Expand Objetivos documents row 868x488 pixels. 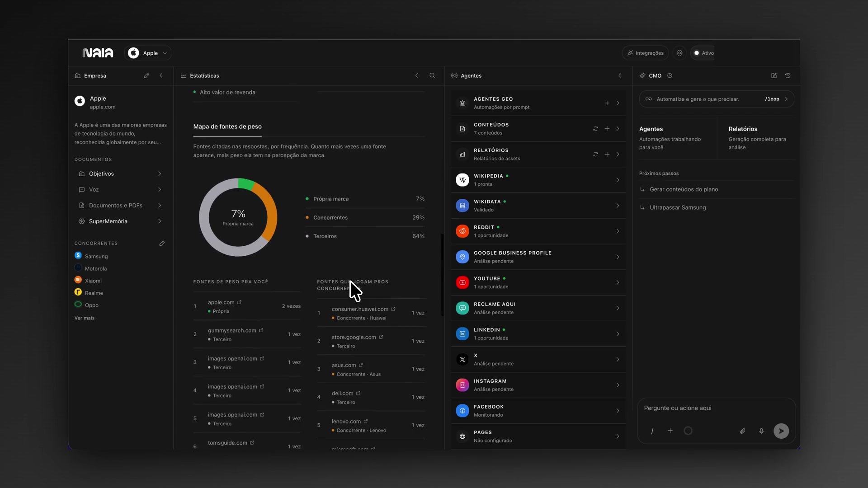pos(120,174)
